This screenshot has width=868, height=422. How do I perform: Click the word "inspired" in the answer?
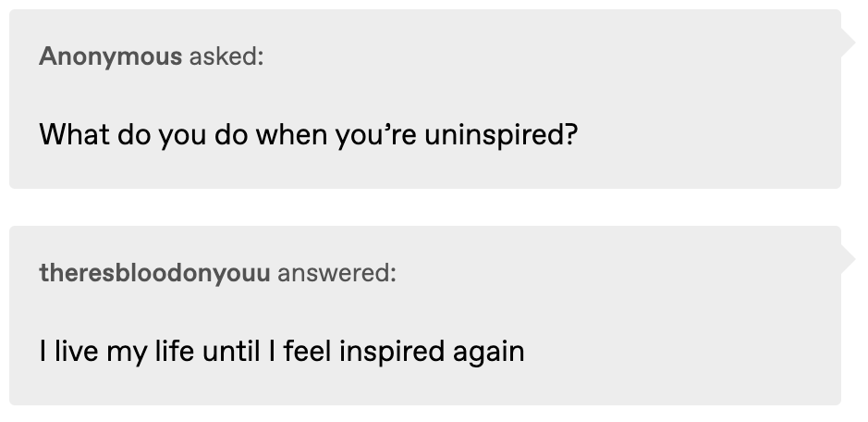(x=392, y=352)
